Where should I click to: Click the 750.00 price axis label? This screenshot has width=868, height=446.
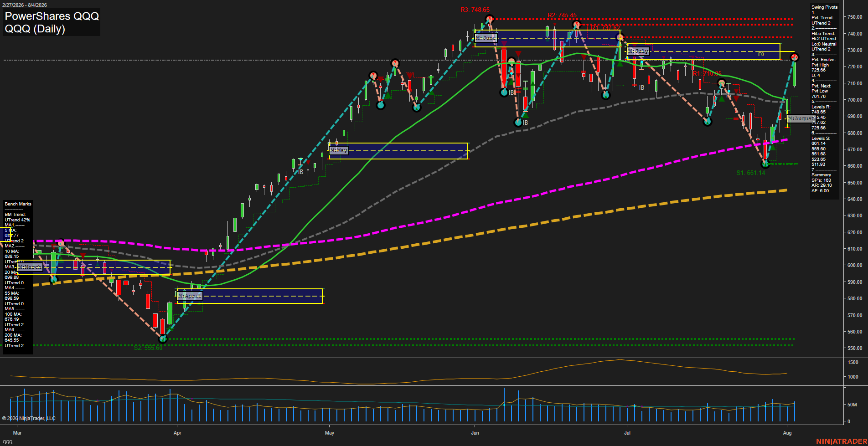[x=855, y=17]
